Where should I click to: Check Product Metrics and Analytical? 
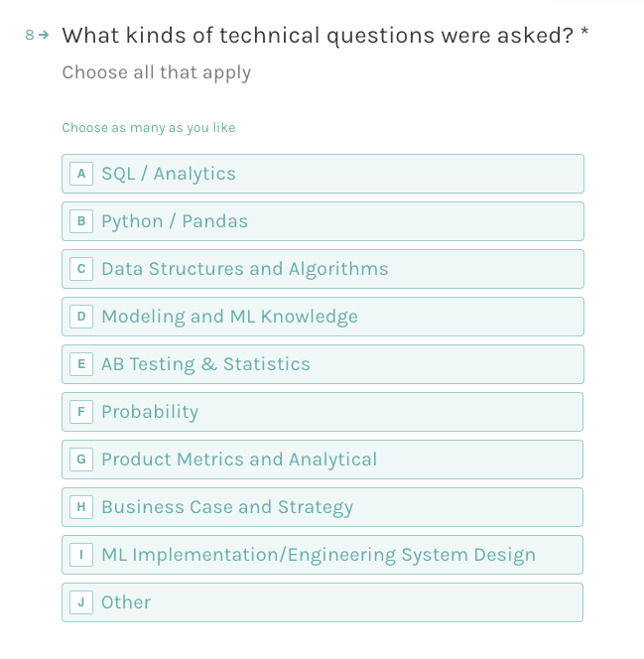click(322, 460)
